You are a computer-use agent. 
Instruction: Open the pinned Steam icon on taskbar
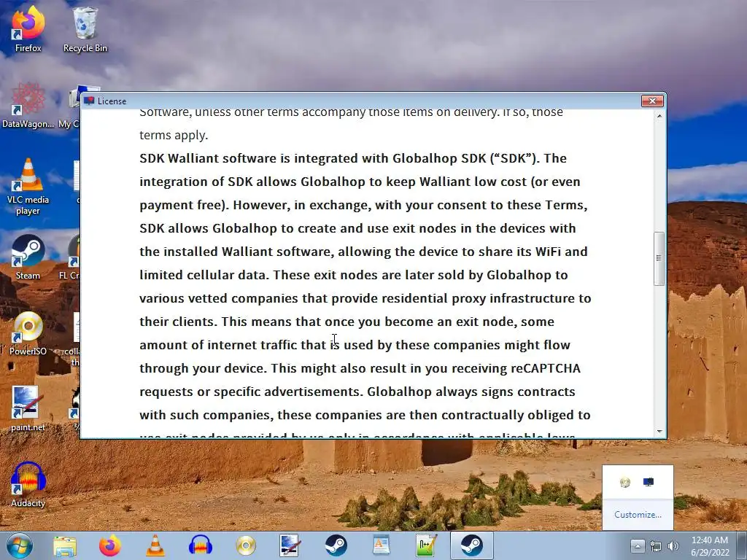(336, 545)
